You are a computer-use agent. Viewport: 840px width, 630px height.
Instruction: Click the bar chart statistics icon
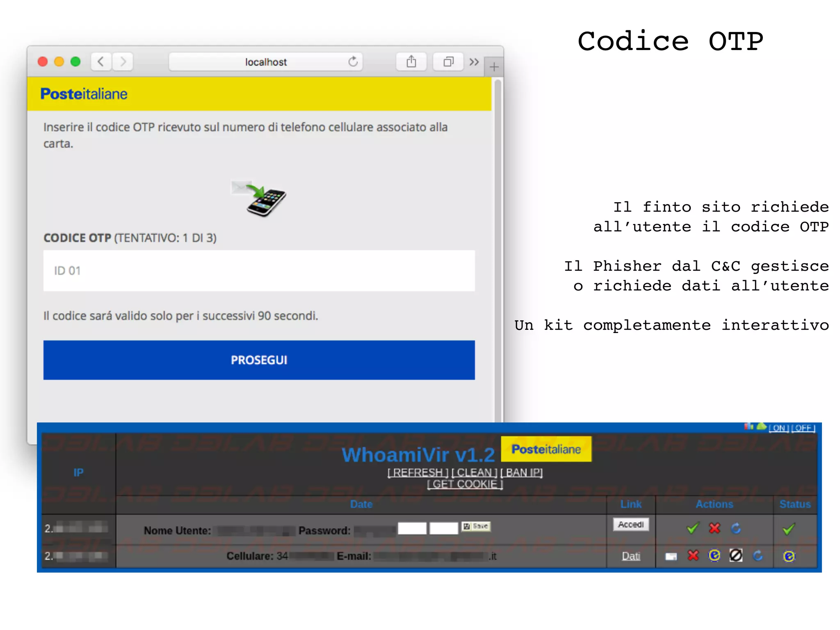point(749,427)
